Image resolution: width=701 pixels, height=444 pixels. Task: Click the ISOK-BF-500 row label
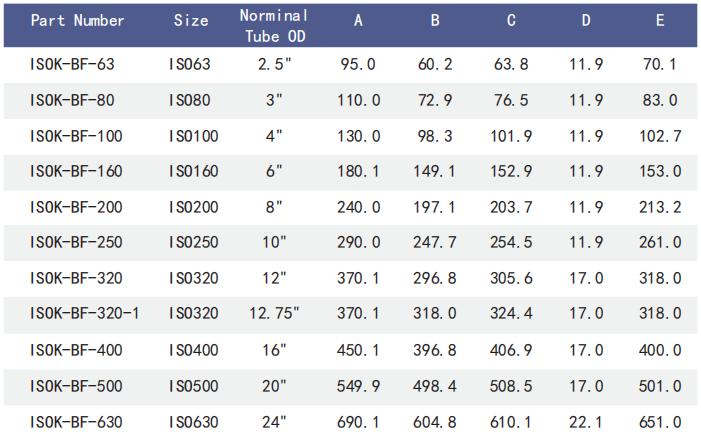(x=76, y=386)
